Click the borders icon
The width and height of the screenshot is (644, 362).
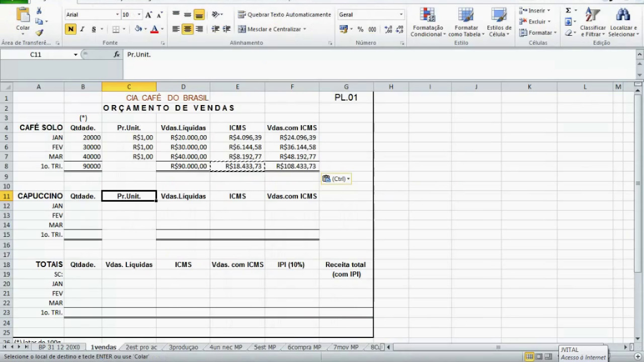point(116,29)
